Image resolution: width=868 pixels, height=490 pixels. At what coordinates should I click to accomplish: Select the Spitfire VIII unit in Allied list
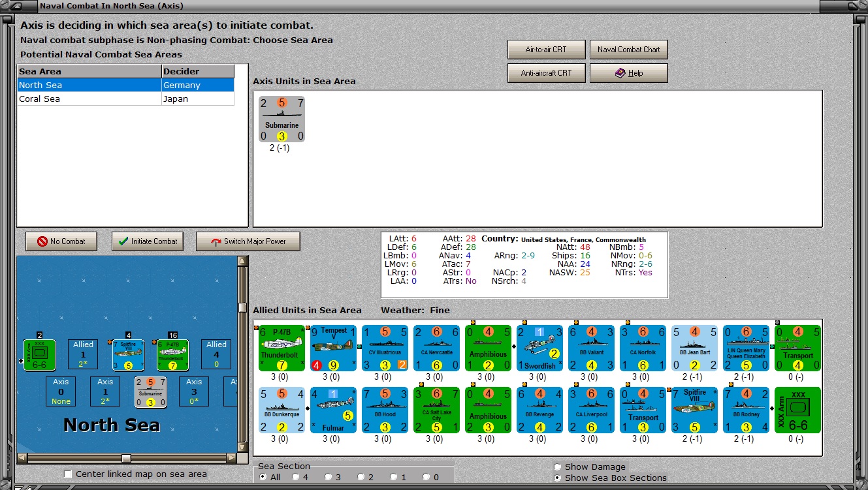coord(695,410)
